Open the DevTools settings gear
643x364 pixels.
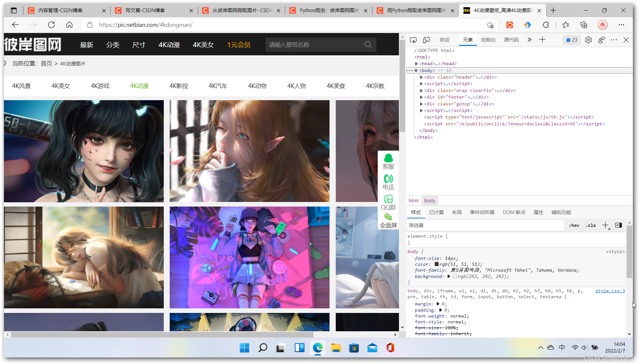(x=588, y=40)
